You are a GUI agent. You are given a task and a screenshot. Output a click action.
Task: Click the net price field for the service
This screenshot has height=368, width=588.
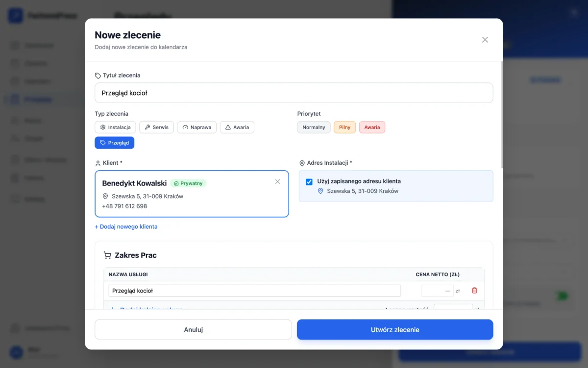pos(438,290)
